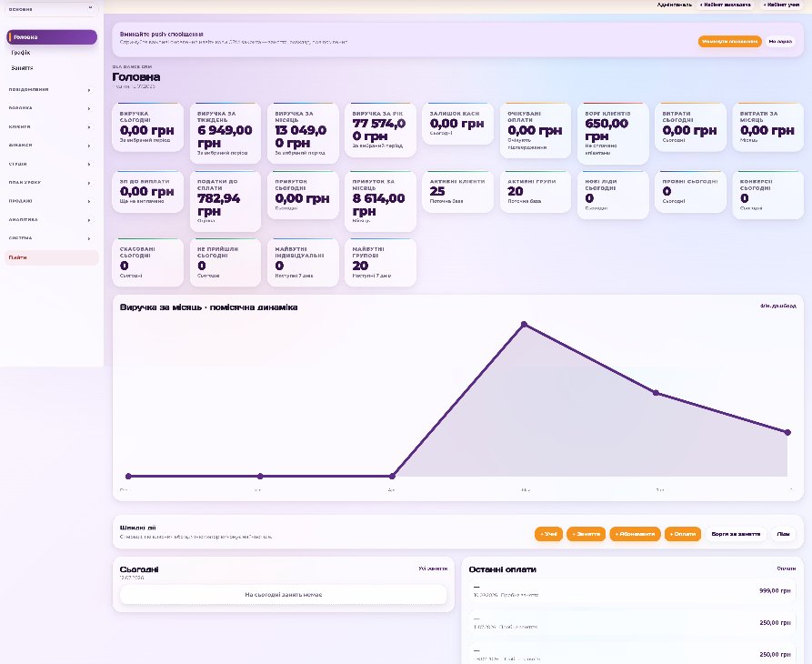
Task: Open the ПРОБНІ СЬОГОДНІ card
Action: [690, 192]
